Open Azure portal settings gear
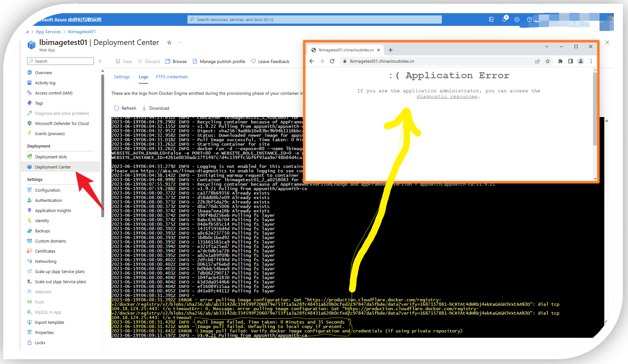The height and width of the screenshot is (364, 628). pos(517,20)
